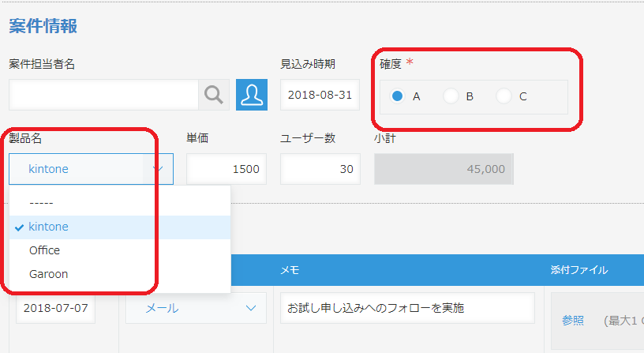Click the 参照 file browse link
The image size is (644, 353).
(x=572, y=321)
